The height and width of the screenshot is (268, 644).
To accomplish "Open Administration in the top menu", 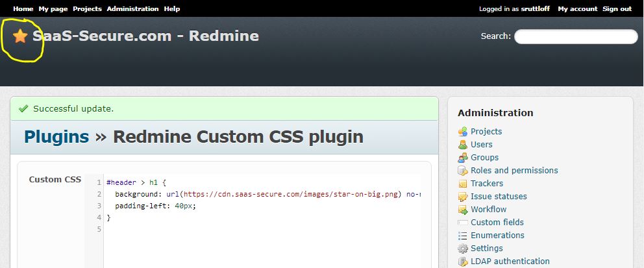I will (132, 8).
